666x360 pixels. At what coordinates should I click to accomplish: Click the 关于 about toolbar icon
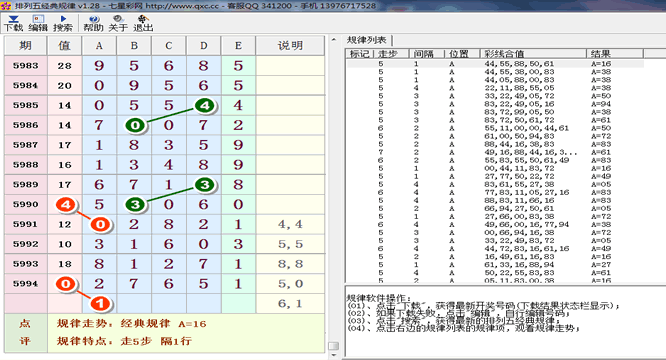118,23
